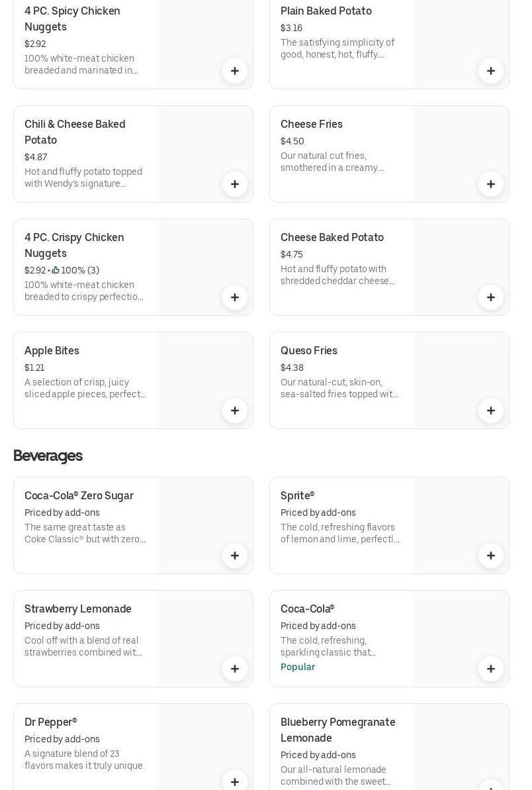Add Apple Bites using plus icon
Image resolution: width=532 pixels, height=790 pixels.
(235, 411)
